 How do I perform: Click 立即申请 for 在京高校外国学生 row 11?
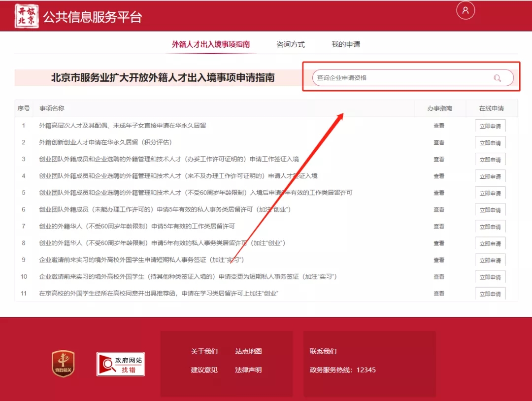pos(490,293)
